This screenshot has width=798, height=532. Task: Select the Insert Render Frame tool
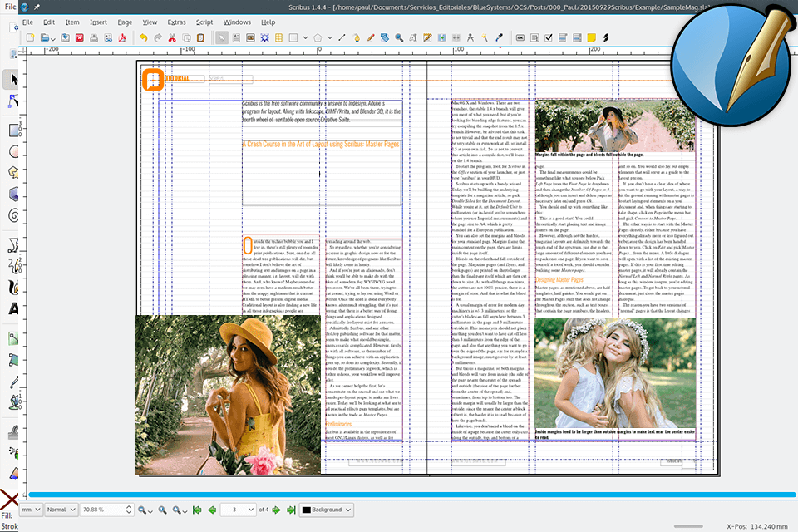tap(264, 37)
